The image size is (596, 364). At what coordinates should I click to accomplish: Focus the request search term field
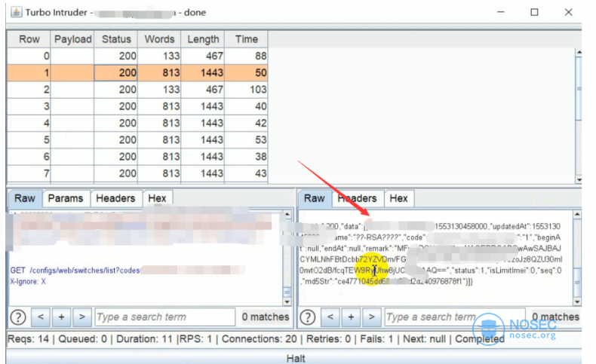(165, 317)
